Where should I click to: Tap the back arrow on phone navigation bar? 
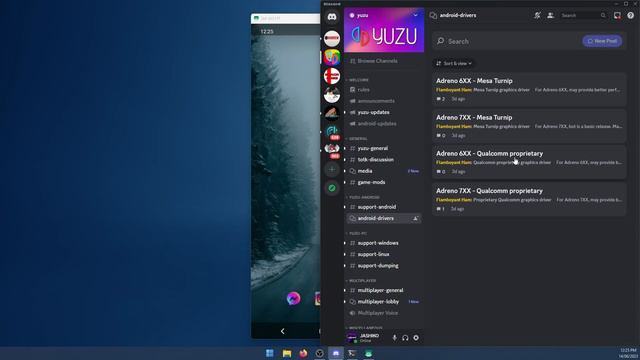pyautogui.click(x=282, y=331)
